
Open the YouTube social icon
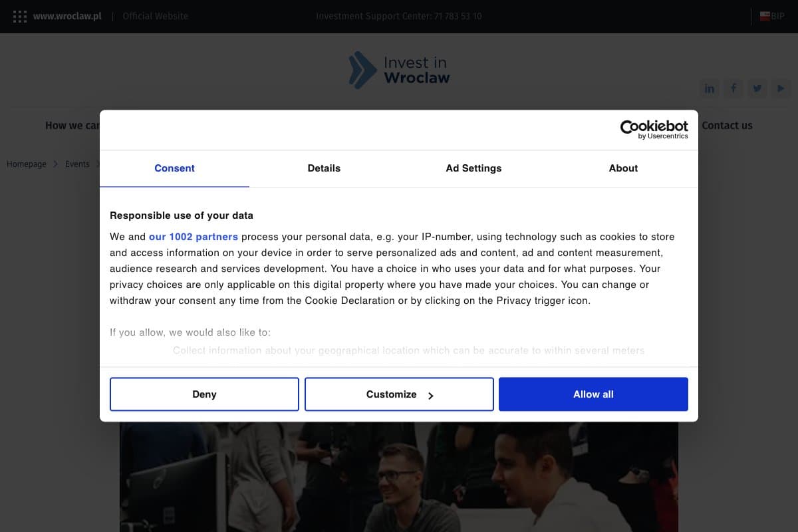[781, 88]
